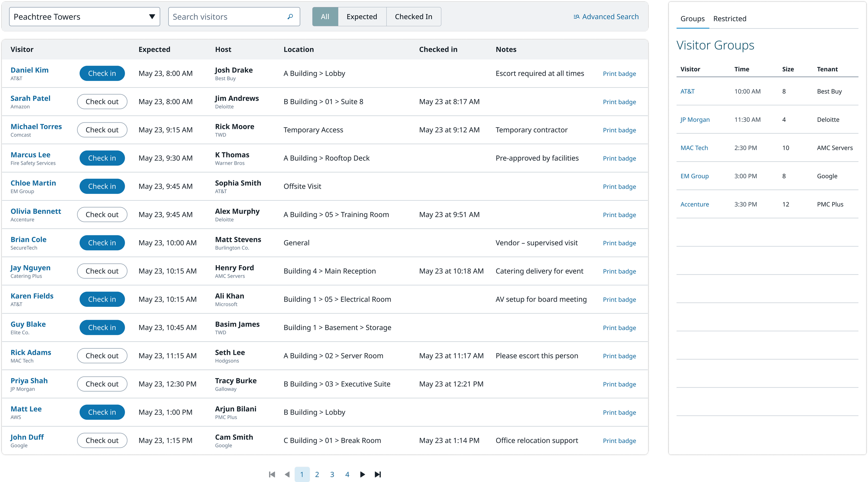
Task: Select the All filter
Action: point(325,17)
